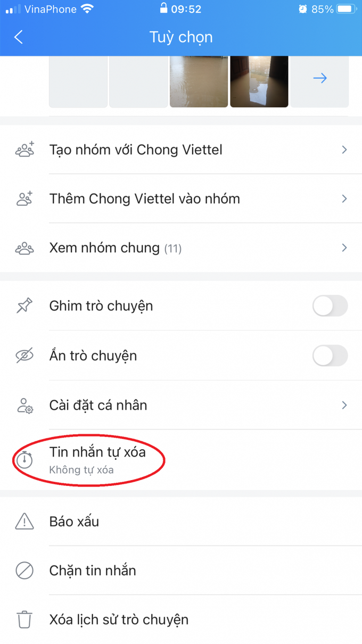Choose Chặn tin nhắn
Screen dimensions: 362x644
pos(181,571)
